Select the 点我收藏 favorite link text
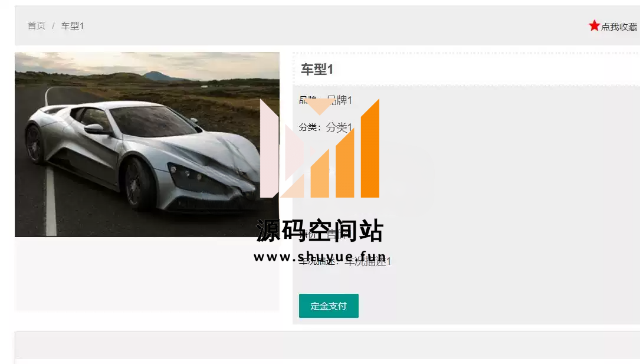The width and height of the screenshot is (640, 364). (x=619, y=27)
